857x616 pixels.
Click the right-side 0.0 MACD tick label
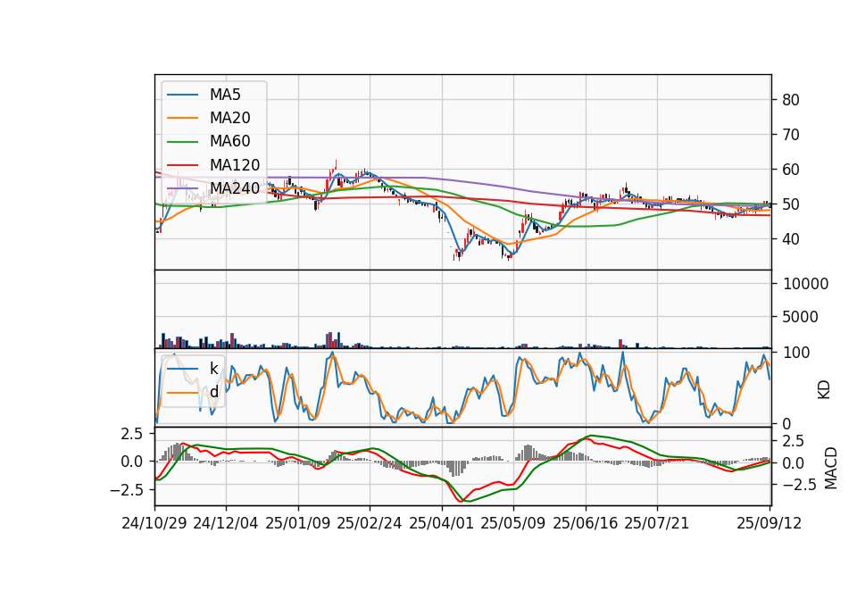pyautogui.click(x=793, y=463)
